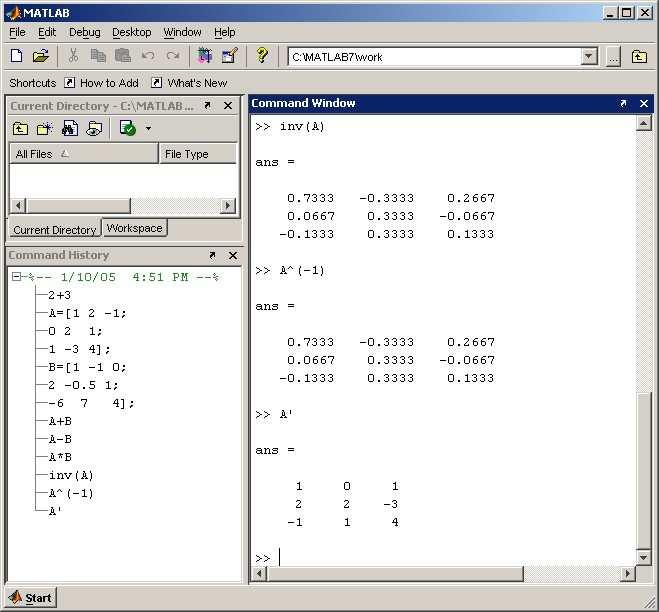The height and width of the screenshot is (612, 659).
Task: Open the Desktop menu
Action: coord(132,32)
